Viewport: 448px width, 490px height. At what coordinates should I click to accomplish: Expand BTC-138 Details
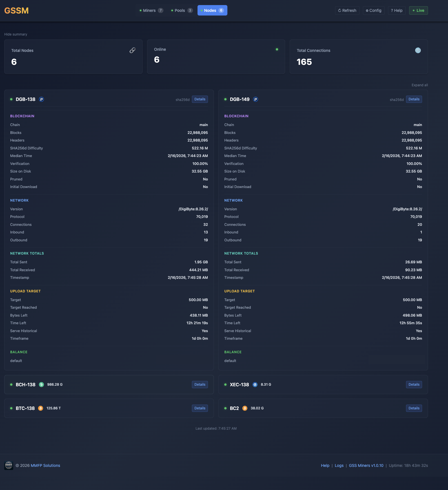200,408
